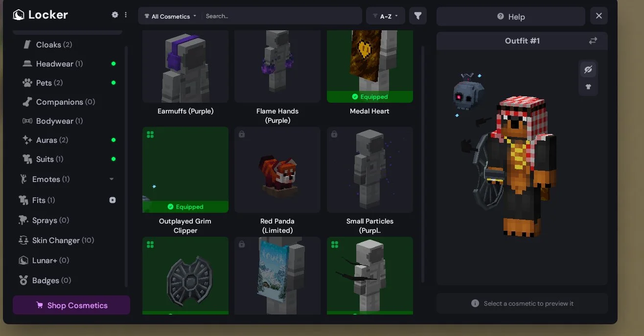Click the Shop Cosmetics button
This screenshot has width=644, height=336.
tap(71, 305)
